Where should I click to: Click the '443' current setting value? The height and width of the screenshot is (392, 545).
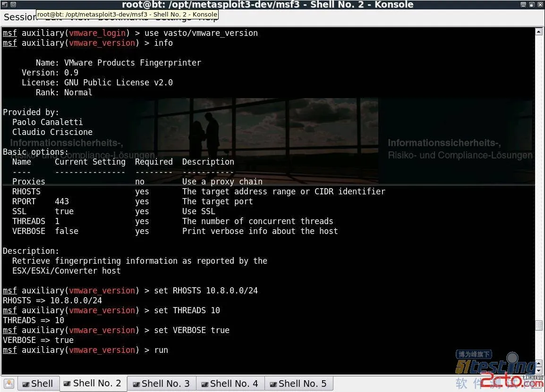coord(62,201)
